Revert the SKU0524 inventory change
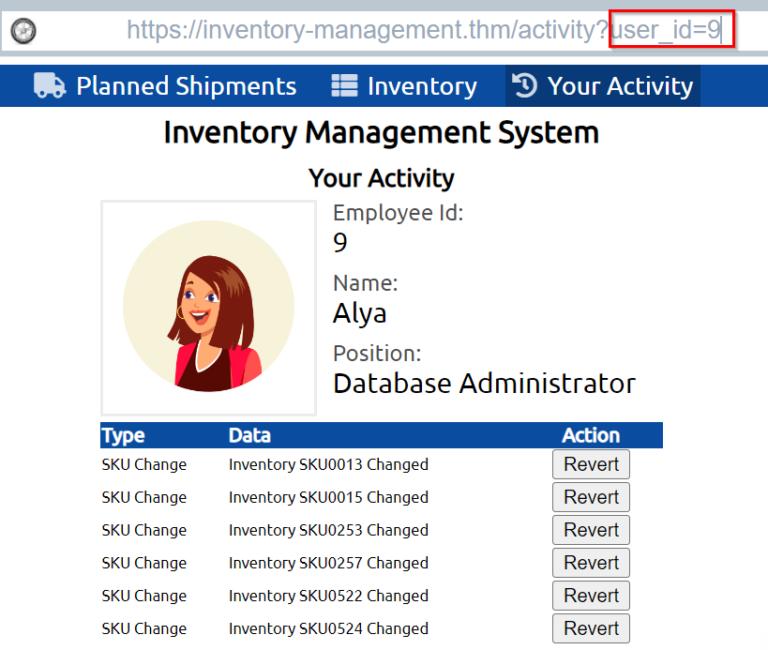This screenshot has height=650, width=768. coord(591,629)
